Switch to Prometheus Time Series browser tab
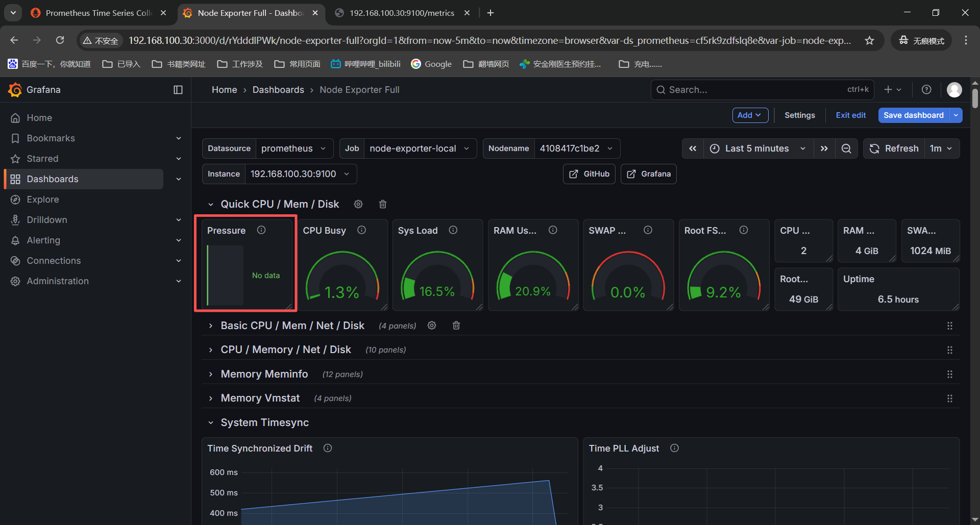This screenshot has height=525, width=980. click(x=99, y=13)
